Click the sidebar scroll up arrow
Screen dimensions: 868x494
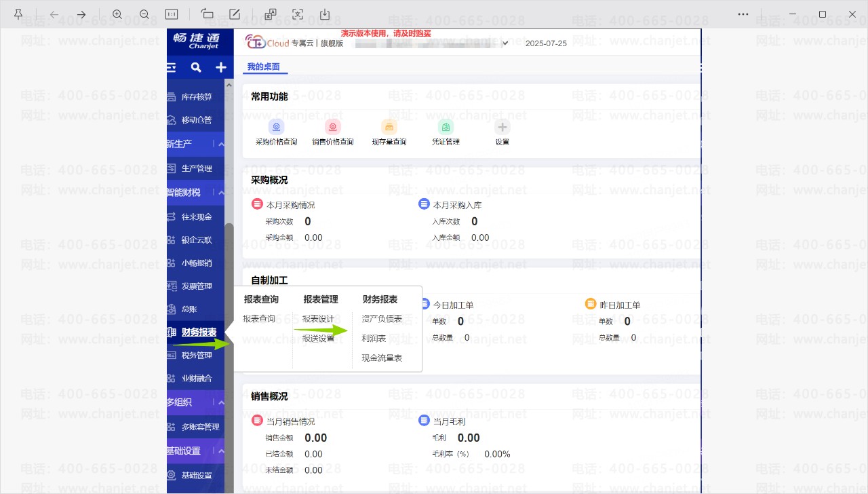click(x=229, y=85)
